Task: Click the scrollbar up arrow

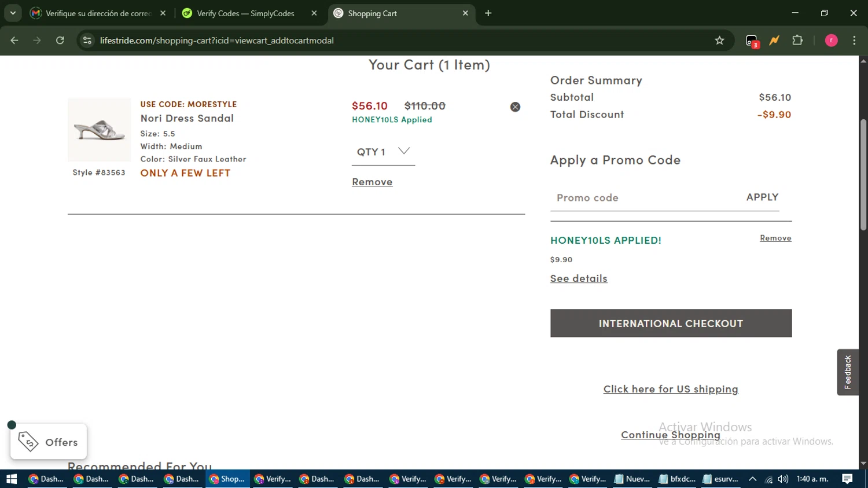Action: pos(863,60)
